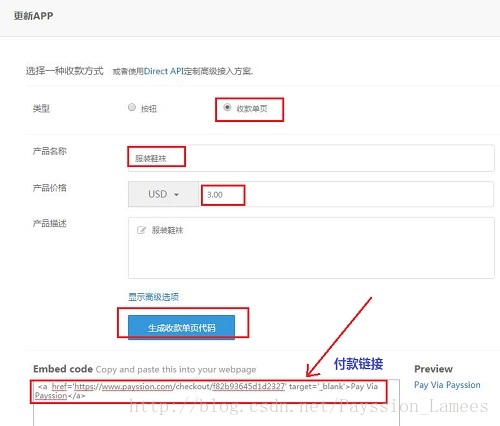Open the USD currency dropdown

[x=163, y=194]
